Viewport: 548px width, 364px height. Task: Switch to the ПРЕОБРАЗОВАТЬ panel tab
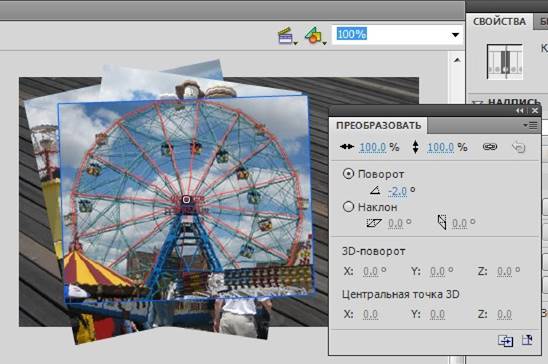[378, 126]
